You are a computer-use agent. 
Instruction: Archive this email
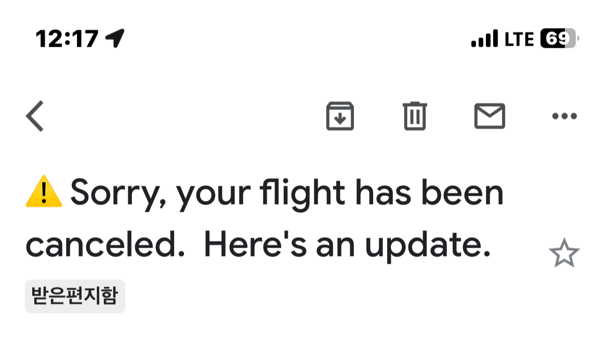click(x=340, y=116)
